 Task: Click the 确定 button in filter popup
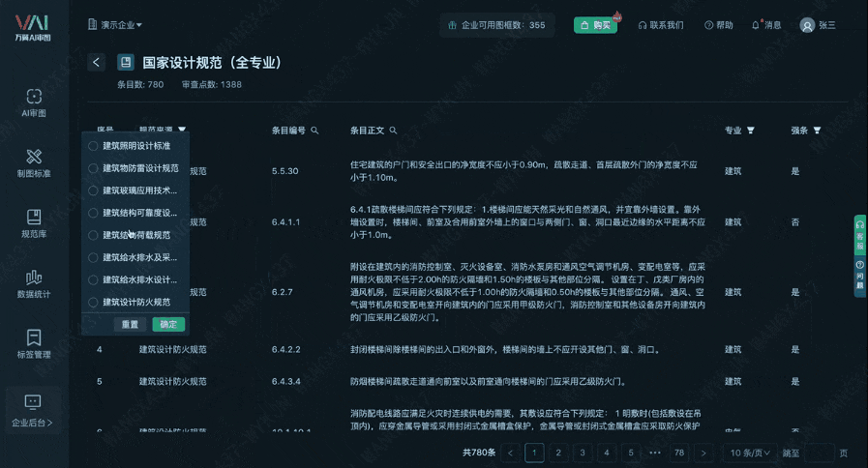[x=168, y=325]
